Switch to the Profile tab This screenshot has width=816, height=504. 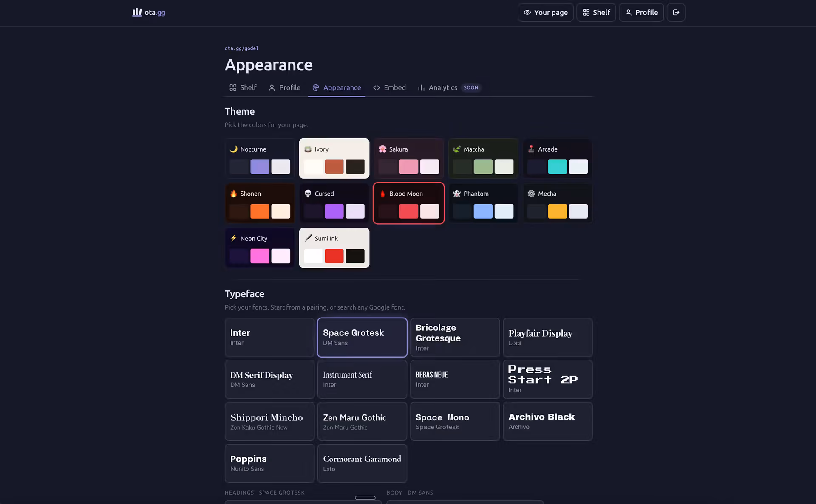[x=284, y=87]
